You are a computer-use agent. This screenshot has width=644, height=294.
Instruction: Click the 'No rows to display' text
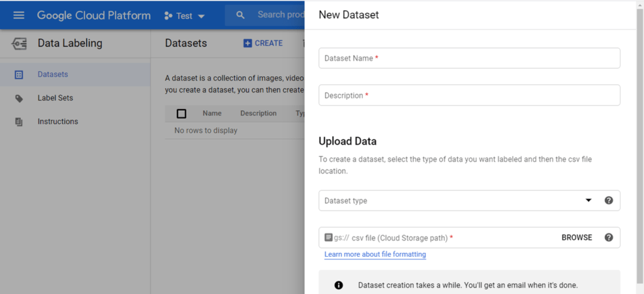tap(206, 131)
